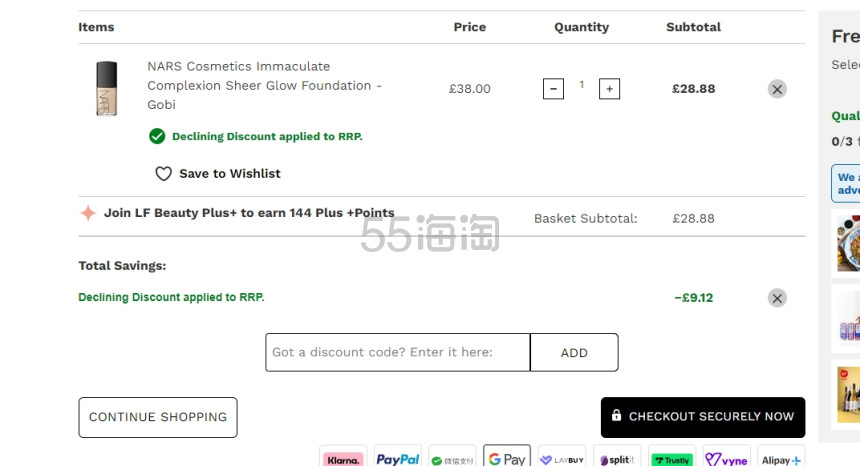Click the heart Save to Wishlist icon
The width and height of the screenshot is (860, 466).
[x=163, y=174]
